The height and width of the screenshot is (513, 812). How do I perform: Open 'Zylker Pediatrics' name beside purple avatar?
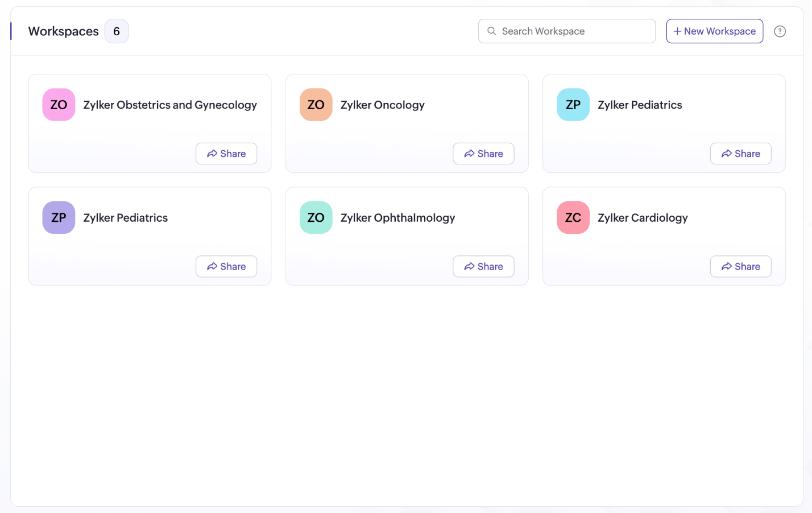[126, 218]
